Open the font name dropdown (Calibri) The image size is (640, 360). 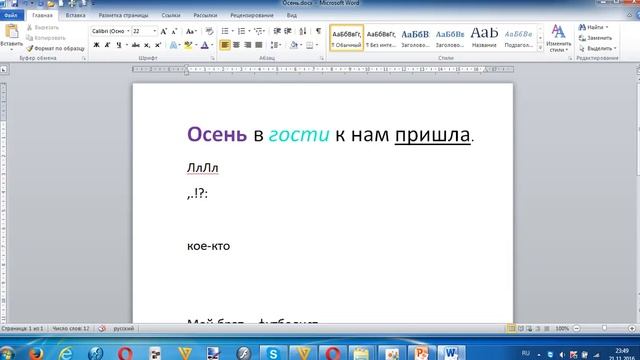(x=128, y=31)
